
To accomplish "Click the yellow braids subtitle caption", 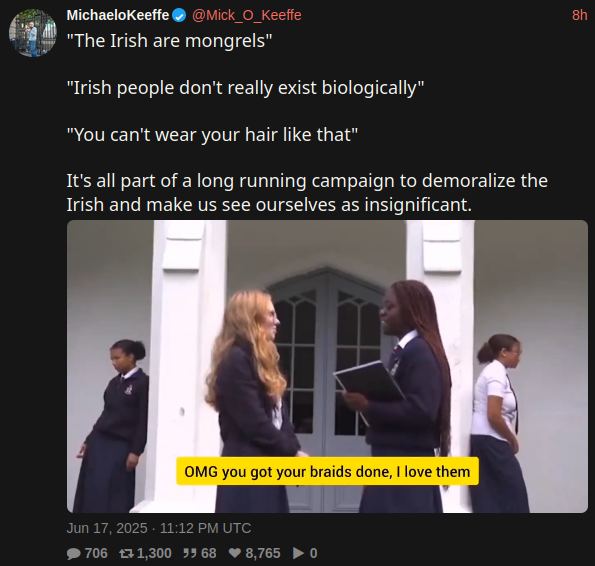I will pos(327,472).
